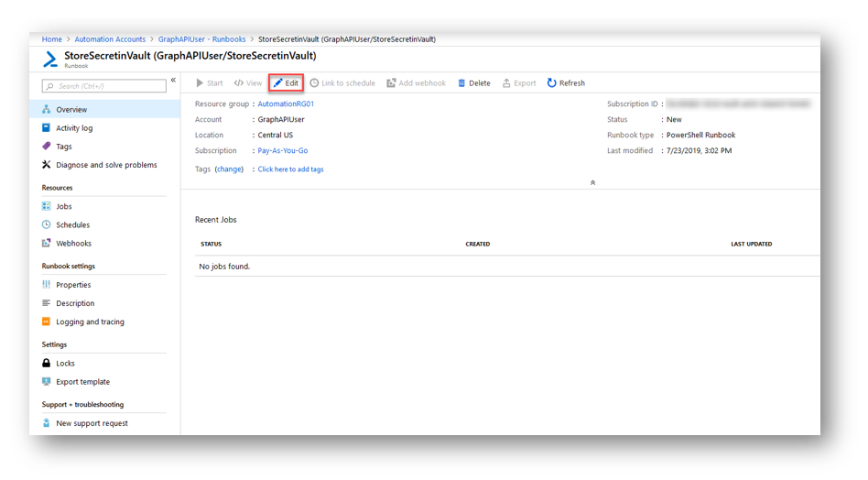868x480 pixels.
Task: Click the Start runbook play icon
Action: (x=200, y=83)
